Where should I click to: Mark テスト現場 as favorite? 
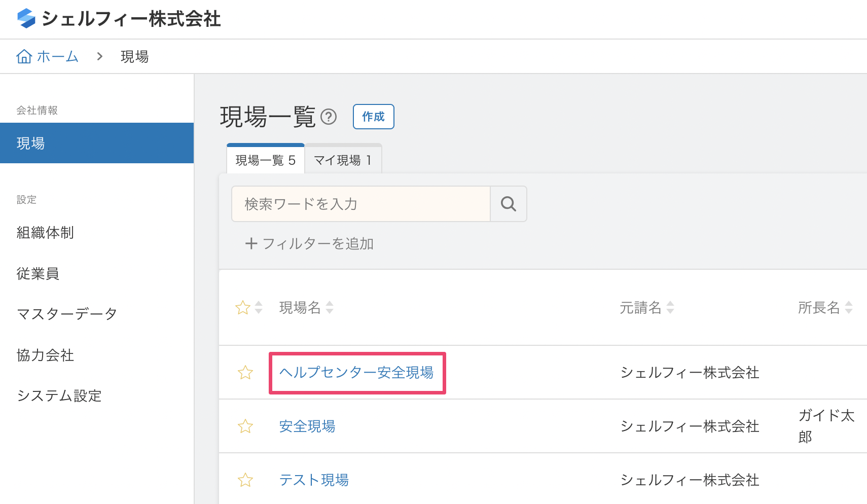click(245, 480)
